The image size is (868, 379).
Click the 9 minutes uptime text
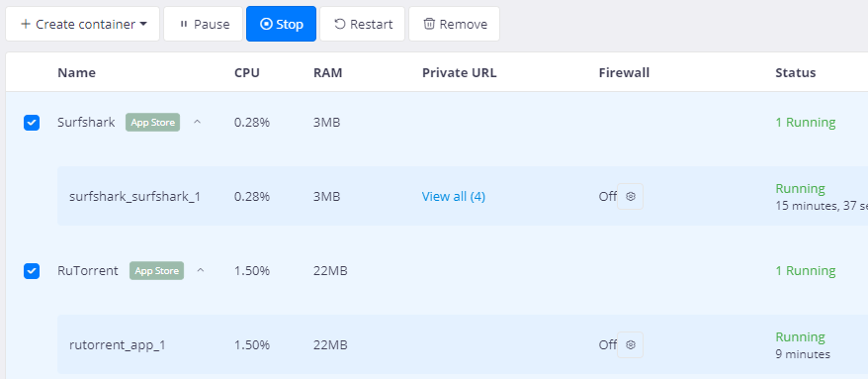803,354
